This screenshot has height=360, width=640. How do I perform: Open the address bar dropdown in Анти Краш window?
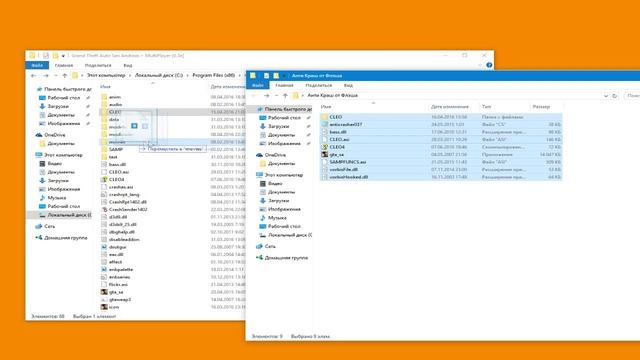pyautogui.click(x=606, y=96)
